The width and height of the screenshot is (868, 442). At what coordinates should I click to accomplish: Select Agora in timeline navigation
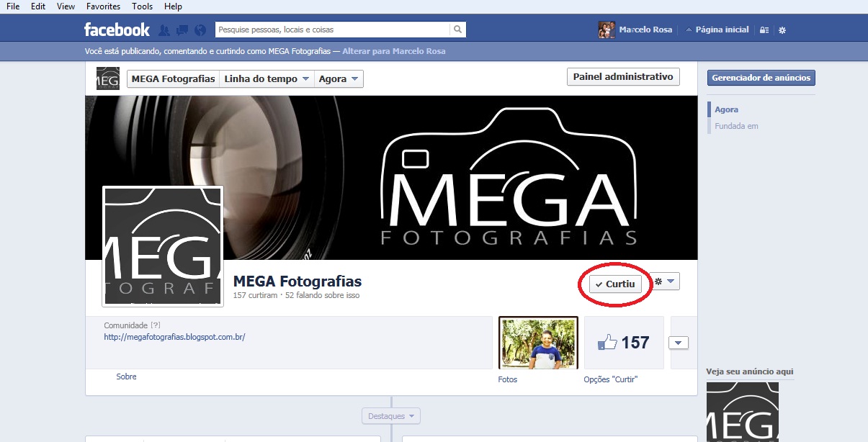pyautogui.click(x=727, y=109)
